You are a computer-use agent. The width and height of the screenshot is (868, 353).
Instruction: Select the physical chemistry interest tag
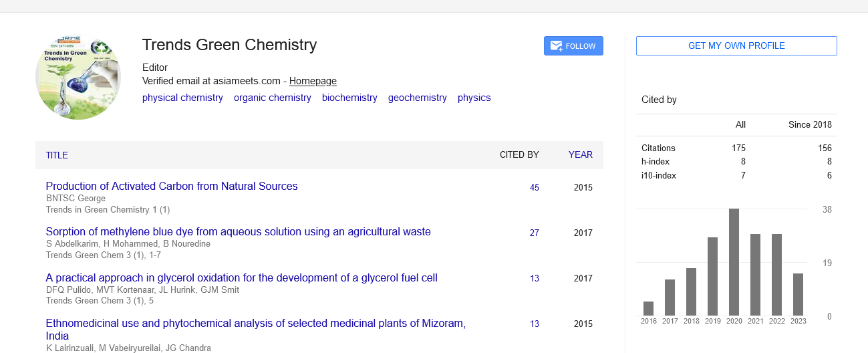tap(182, 98)
